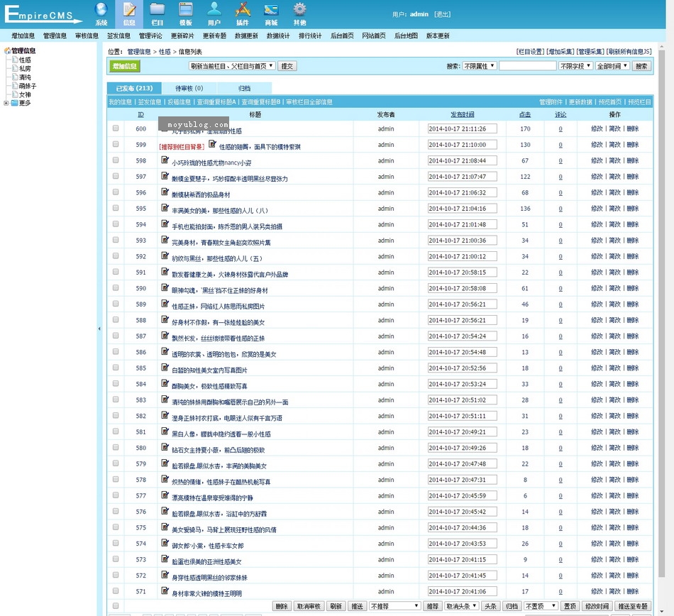The image size is (674, 616).
Task: Click the green 增加信息 button
Action: tap(125, 66)
